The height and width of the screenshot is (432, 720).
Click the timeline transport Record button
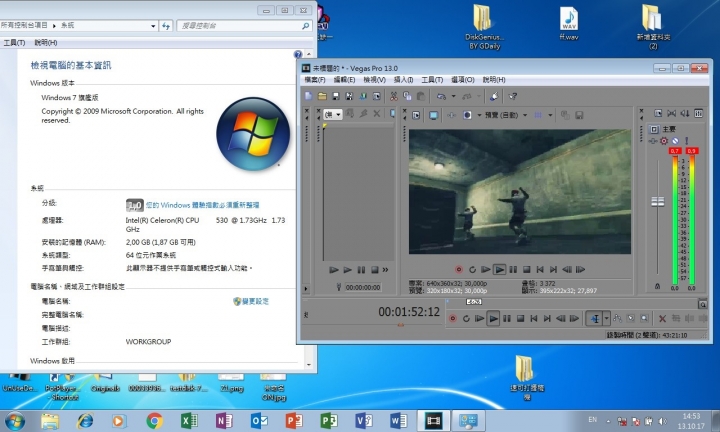[452, 318]
